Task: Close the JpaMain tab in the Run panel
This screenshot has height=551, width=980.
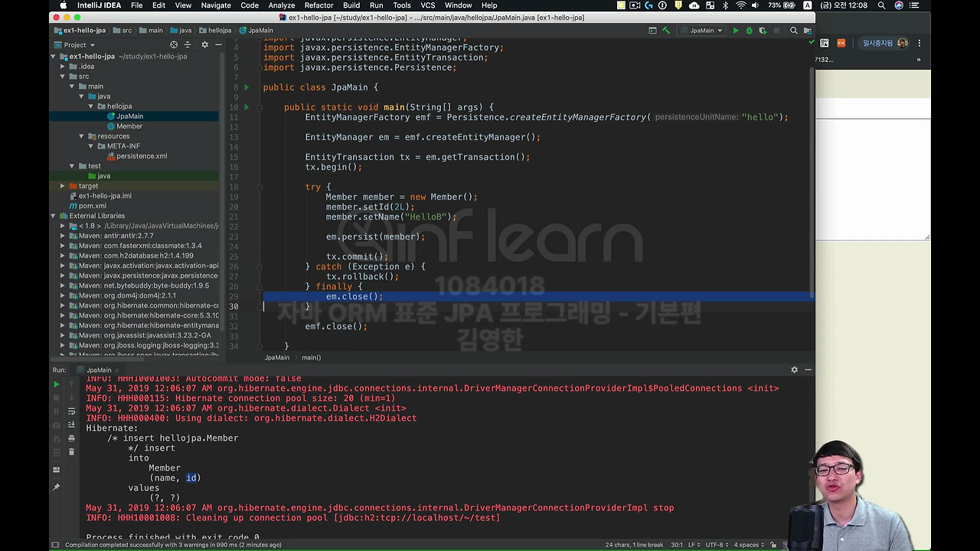Action: point(117,370)
